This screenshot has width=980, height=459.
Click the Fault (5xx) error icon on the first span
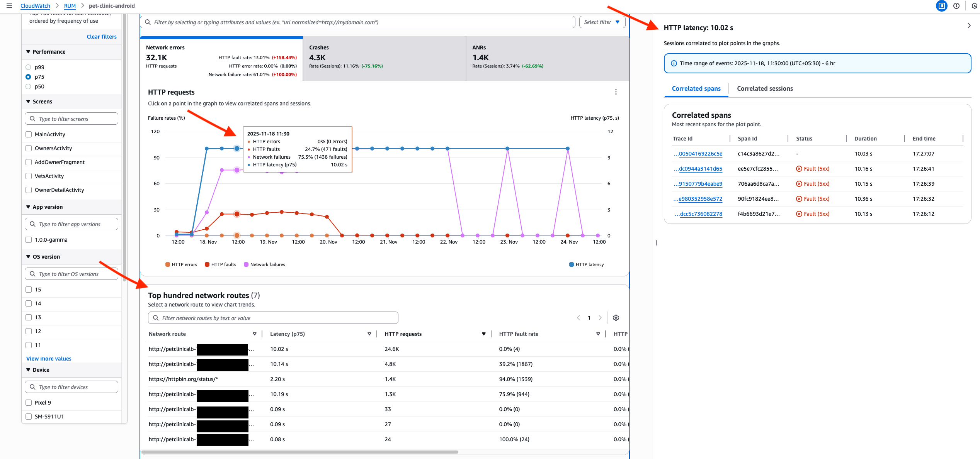(x=798, y=169)
